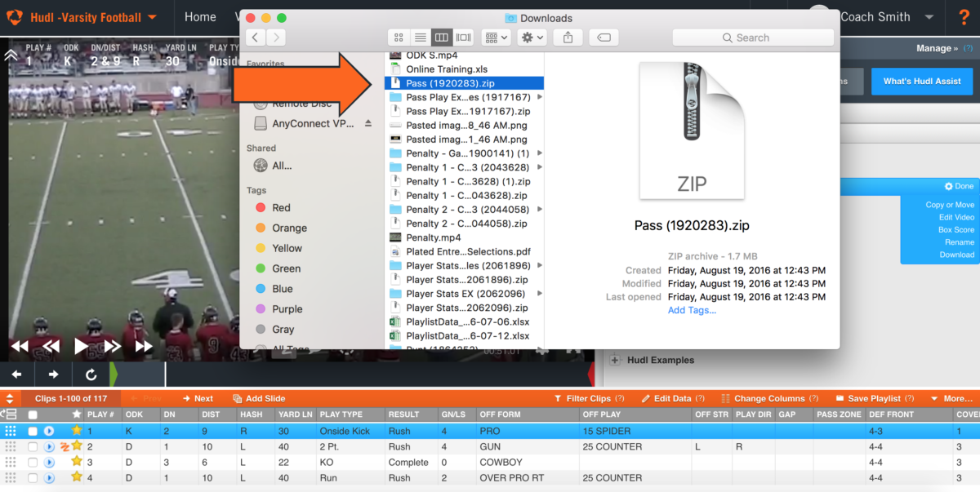Click the Hudl logo icon
The height and width of the screenshot is (492, 980).
(15, 16)
